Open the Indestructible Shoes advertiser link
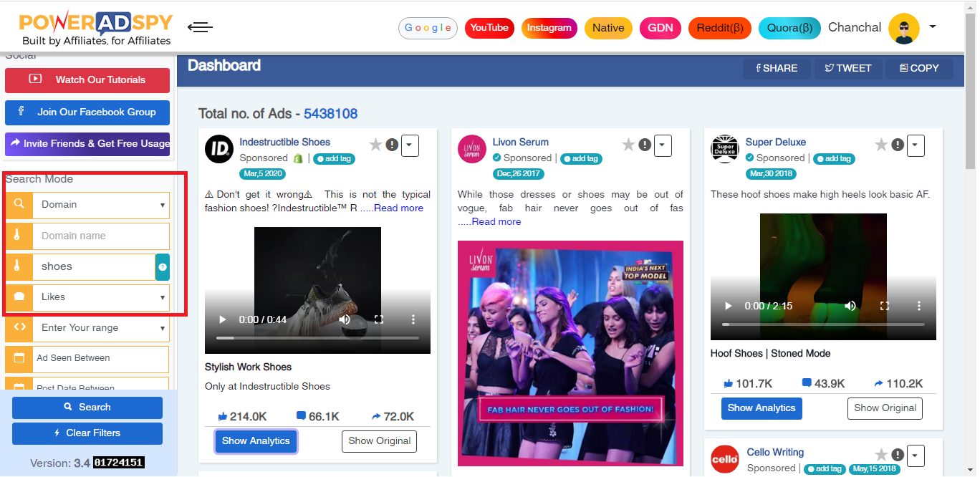 [x=285, y=143]
